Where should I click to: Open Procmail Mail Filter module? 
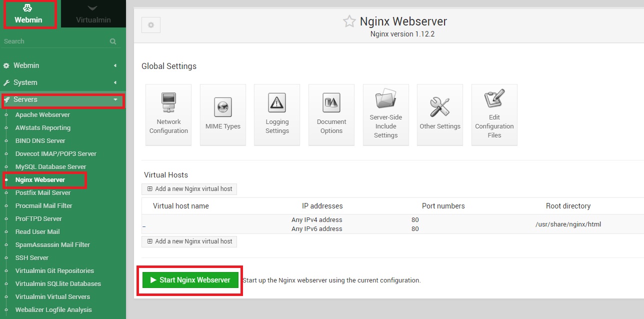click(x=43, y=206)
